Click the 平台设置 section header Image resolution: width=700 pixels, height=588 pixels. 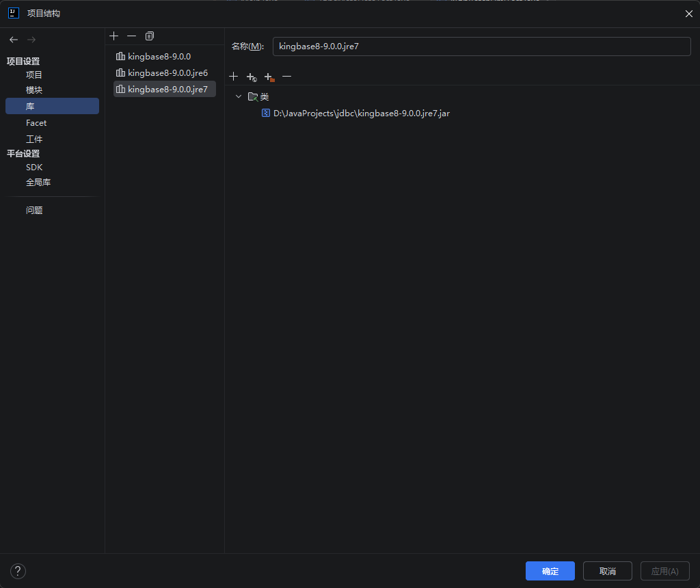[23, 154]
